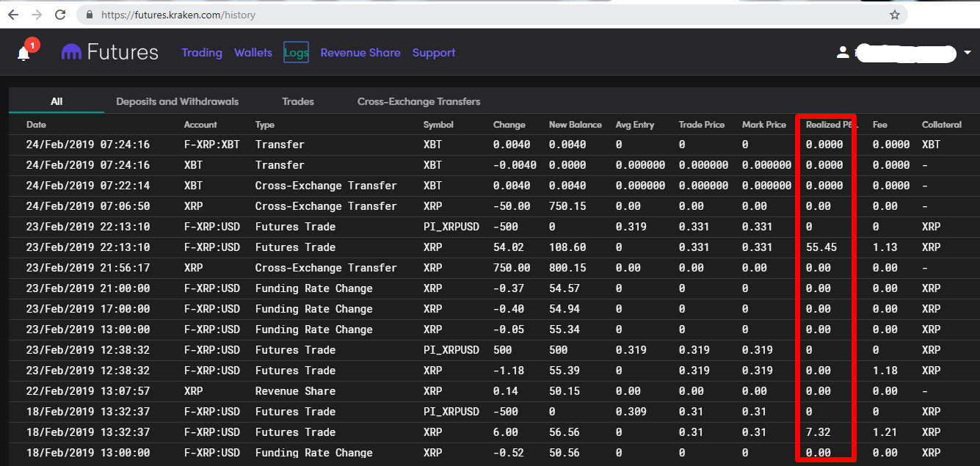Click the Change value -50.00

[x=512, y=206]
